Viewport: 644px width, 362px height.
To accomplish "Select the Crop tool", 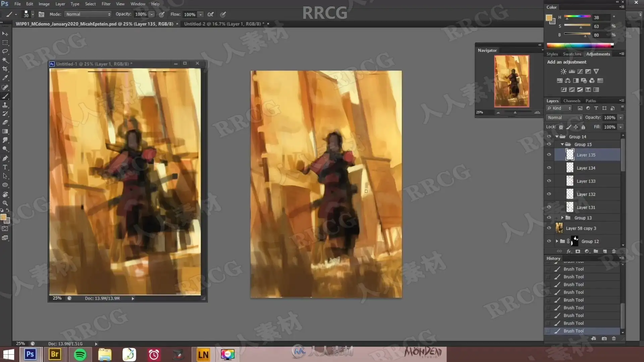I will (5, 69).
